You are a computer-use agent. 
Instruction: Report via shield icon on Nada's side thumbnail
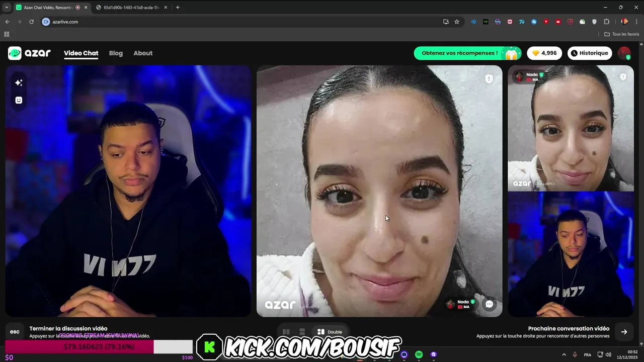click(623, 77)
